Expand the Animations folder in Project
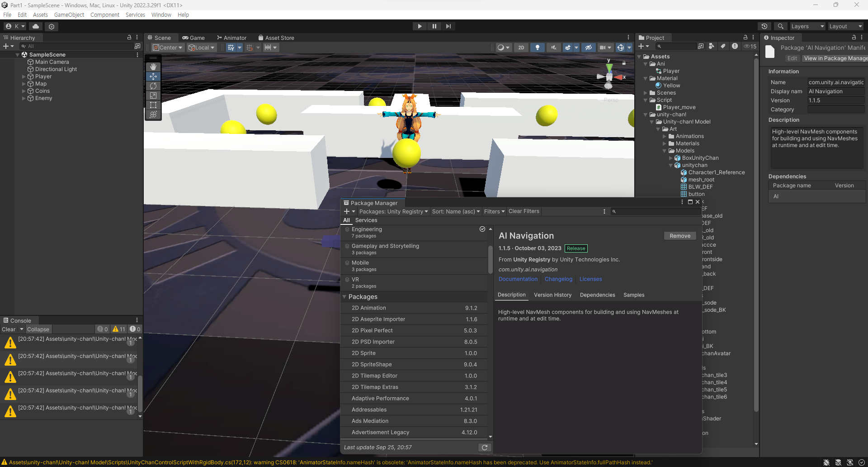 [x=665, y=136]
